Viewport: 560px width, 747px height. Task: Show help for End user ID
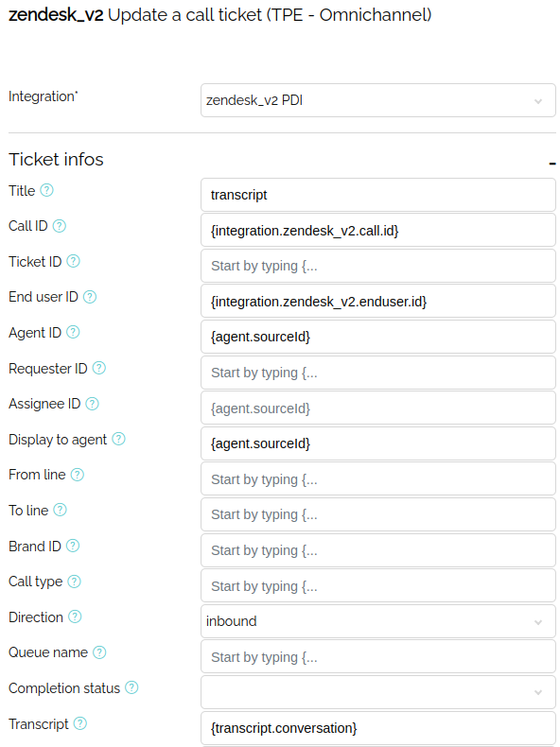pos(90,297)
